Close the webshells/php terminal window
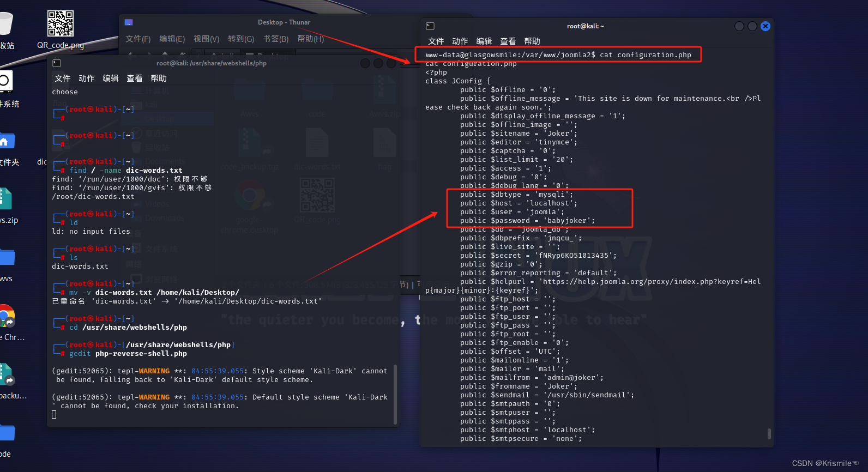Screen dimensions: 868x472 pos(391,63)
